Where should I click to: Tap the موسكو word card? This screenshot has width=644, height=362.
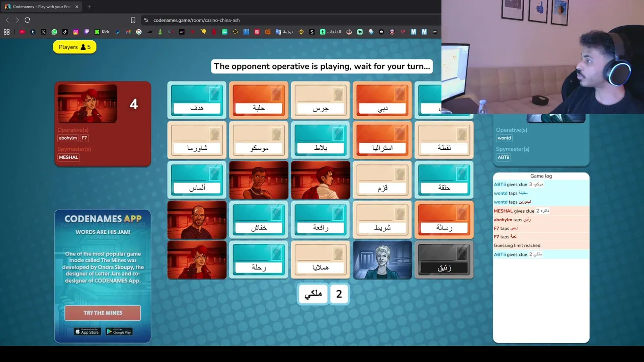(259, 140)
